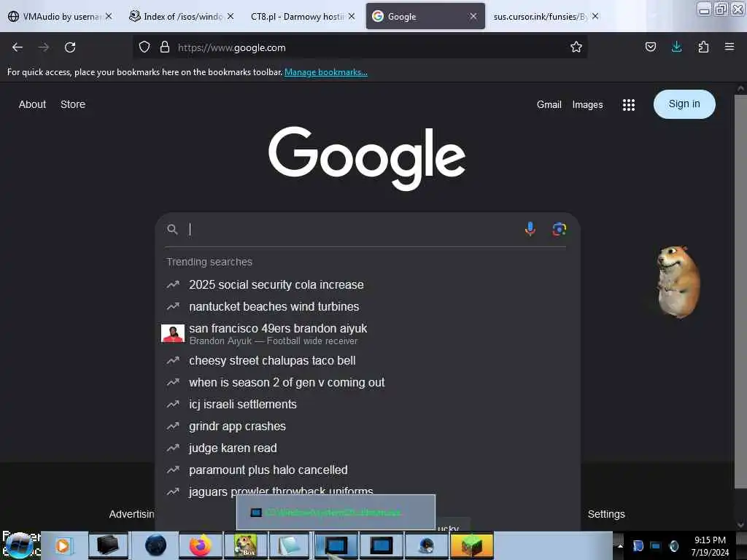Image resolution: width=747 pixels, height=560 pixels.
Task: Show hidden system tray icons
Action: pyautogui.click(x=620, y=545)
